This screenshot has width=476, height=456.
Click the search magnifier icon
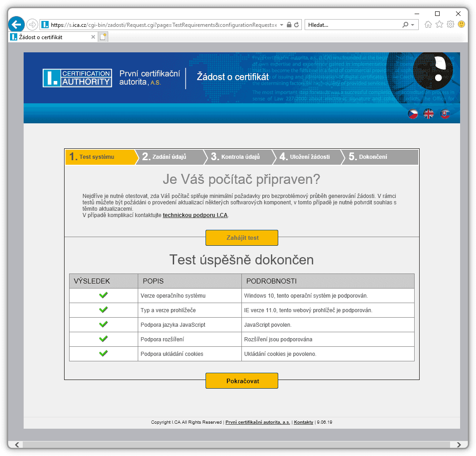[405, 25]
